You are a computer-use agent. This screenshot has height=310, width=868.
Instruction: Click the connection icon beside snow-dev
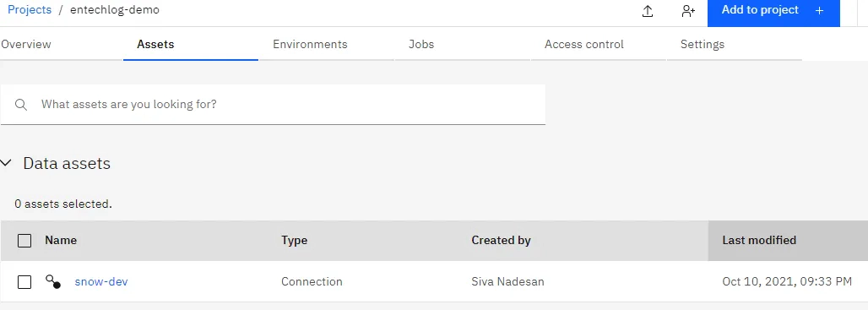click(x=53, y=282)
